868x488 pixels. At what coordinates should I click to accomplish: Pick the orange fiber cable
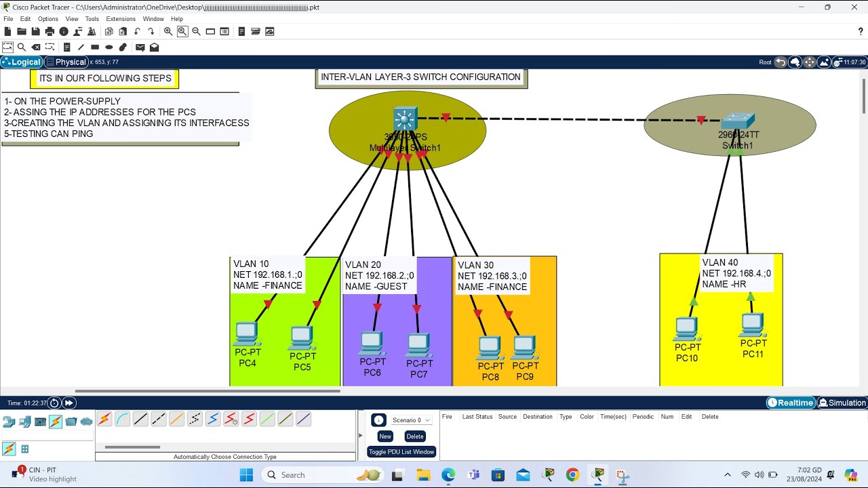tap(177, 420)
